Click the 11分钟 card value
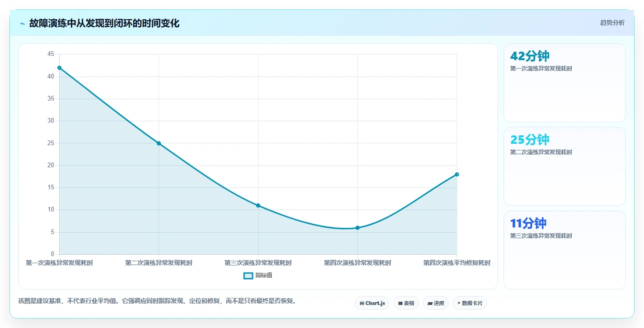Image resolution: width=644 pixels, height=328 pixels. click(528, 223)
